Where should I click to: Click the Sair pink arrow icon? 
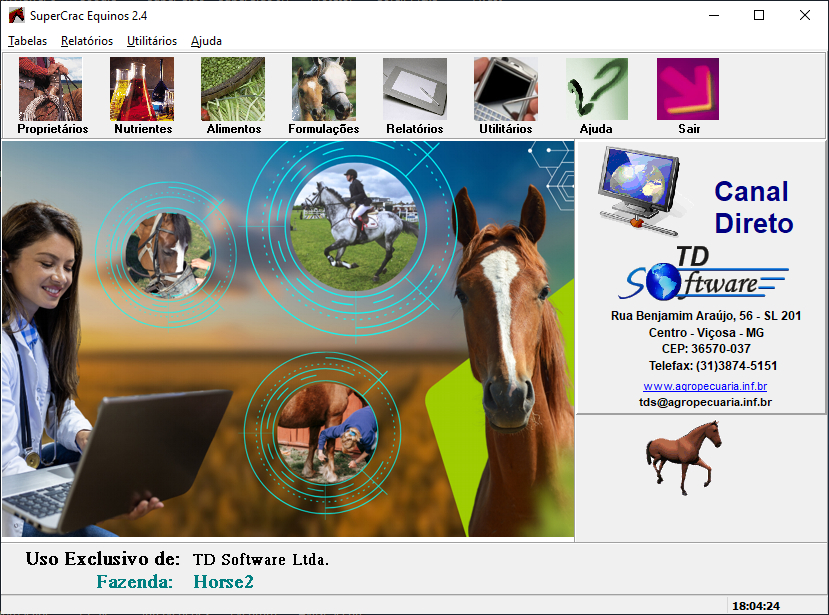point(688,89)
